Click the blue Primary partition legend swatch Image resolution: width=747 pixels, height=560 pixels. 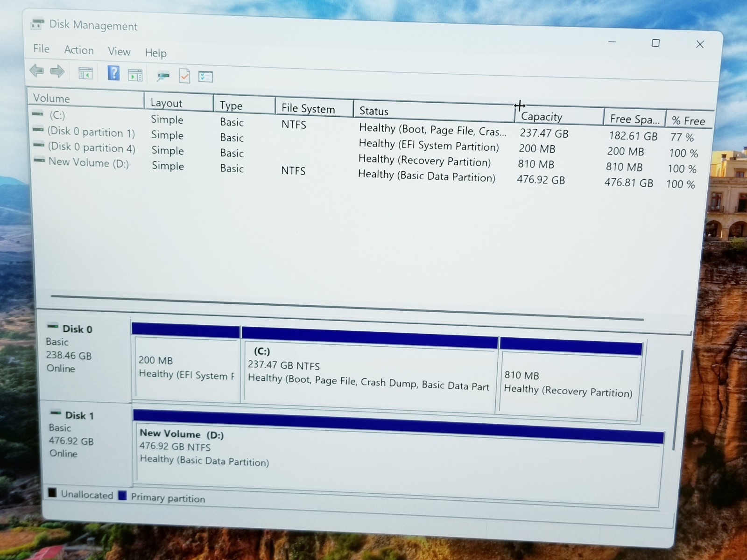pyautogui.click(x=122, y=495)
